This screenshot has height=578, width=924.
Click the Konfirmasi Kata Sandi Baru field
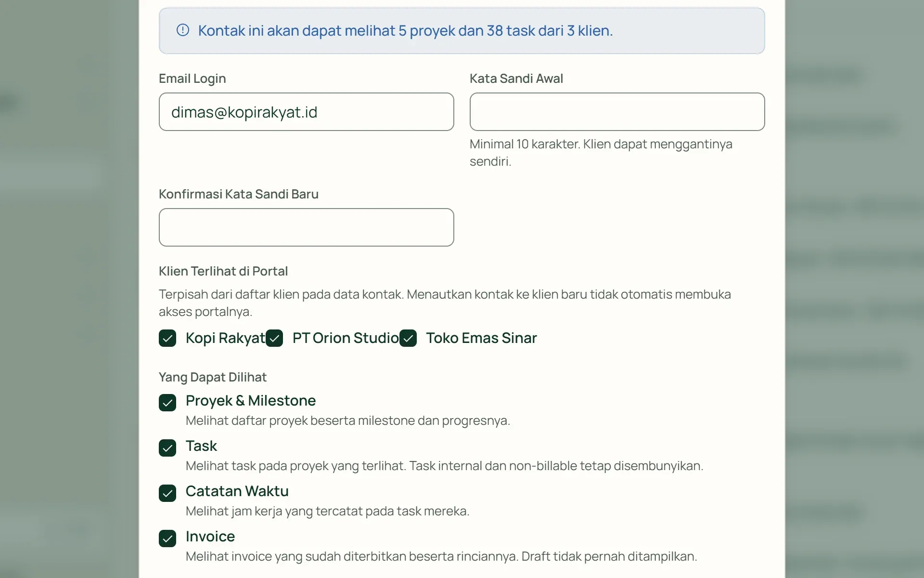coord(306,227)
